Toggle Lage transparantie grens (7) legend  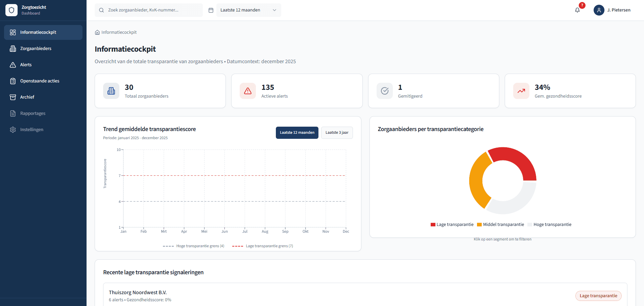click(263, 246)
